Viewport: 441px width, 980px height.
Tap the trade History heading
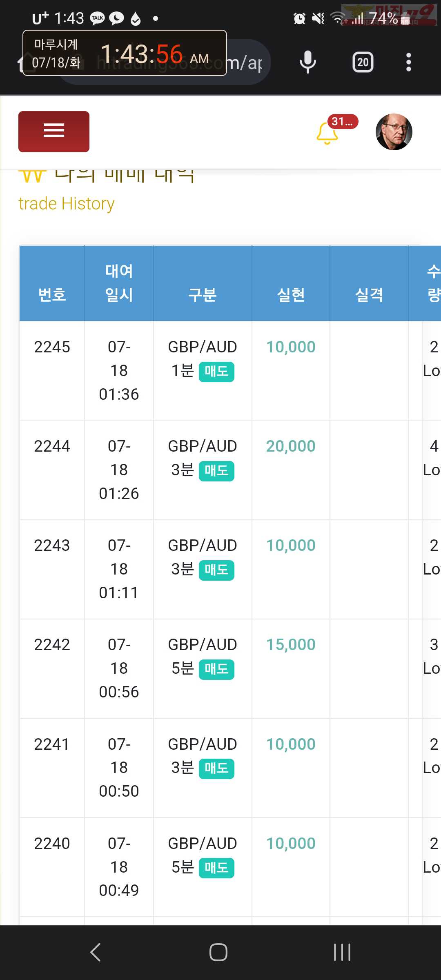(67, 203)
